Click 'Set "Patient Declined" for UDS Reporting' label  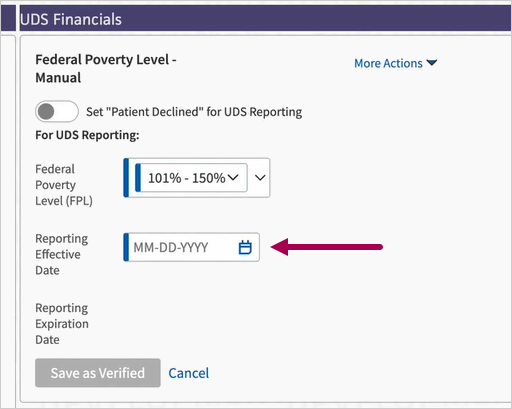(194, 112)
